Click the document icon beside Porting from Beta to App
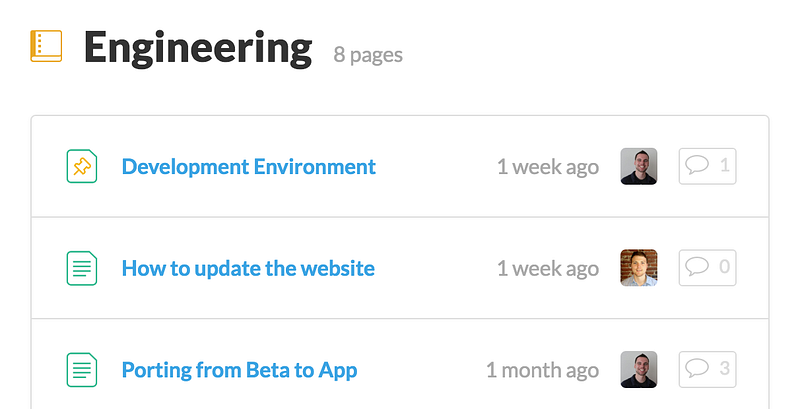 coord(82,370)
